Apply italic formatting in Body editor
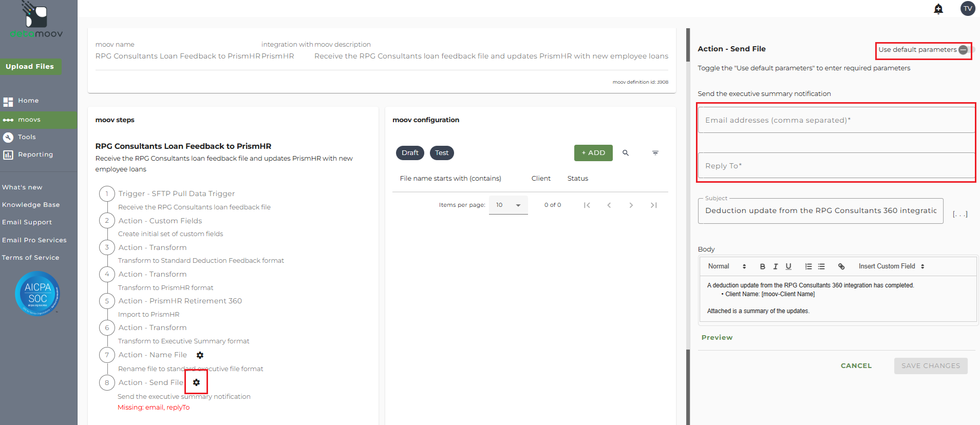The width and height of the screenshot is (980, 425). click(776, 266)
